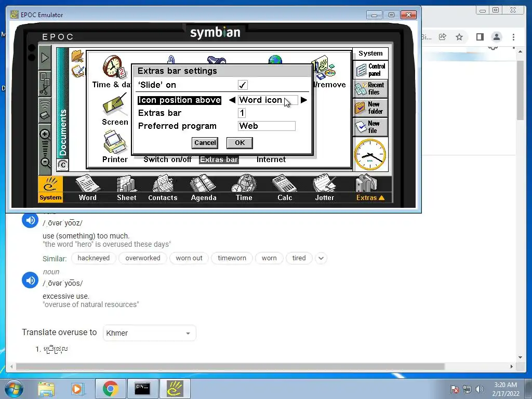Open the media player taskbar icon
The height and width of the screenshot is (399, 532).
coord(77,389)
